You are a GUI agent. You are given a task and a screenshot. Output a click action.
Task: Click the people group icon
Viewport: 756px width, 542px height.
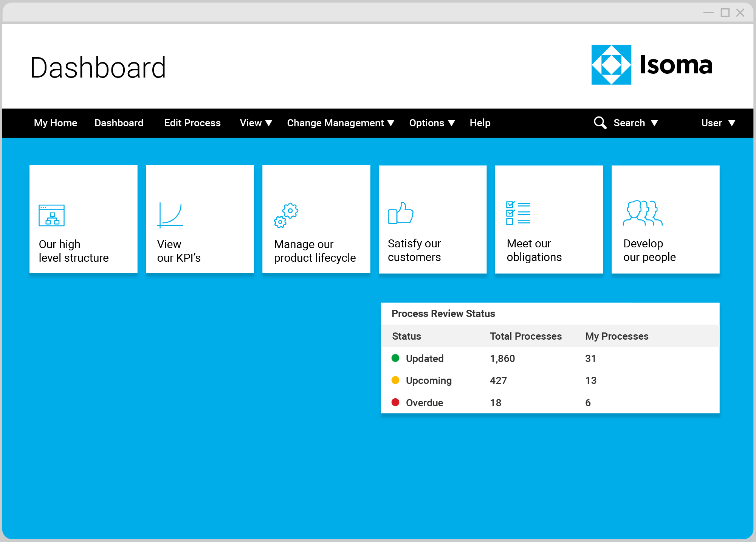click(643, 213)
